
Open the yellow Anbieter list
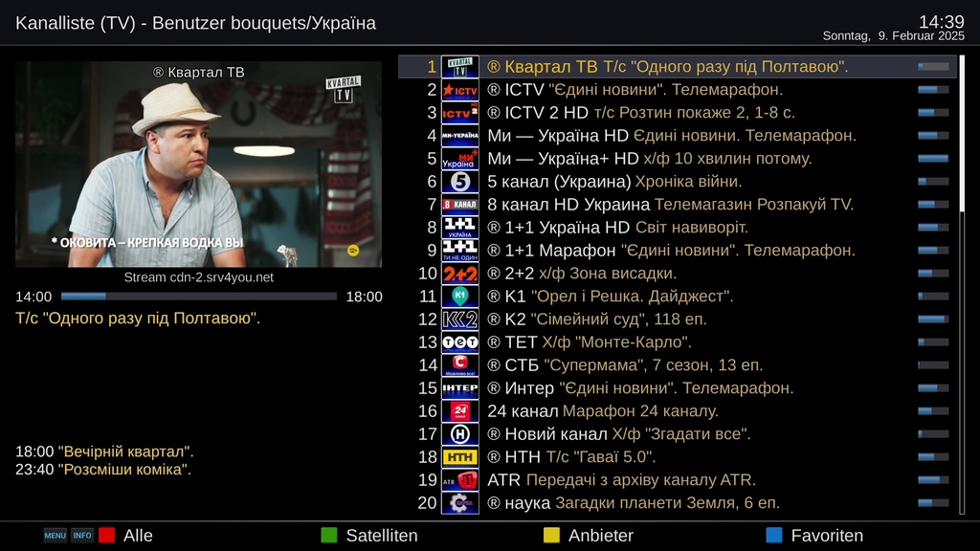click(589, 536)
